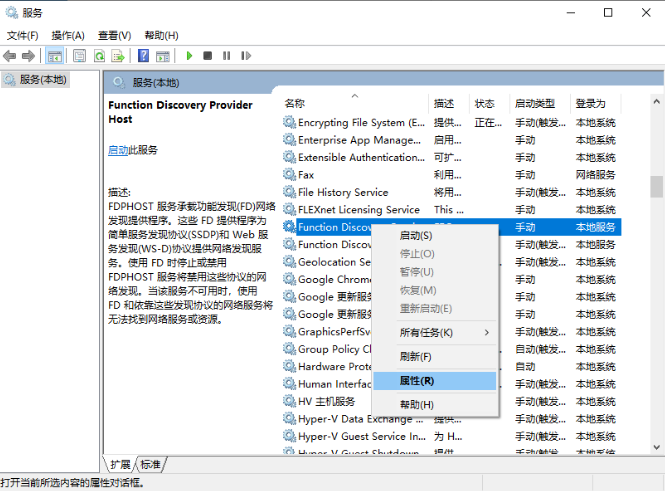This screenshot has height=491, width=665.
Task: Click gear icon beside GraphicsPerfSvc
Action: (289, 332)
